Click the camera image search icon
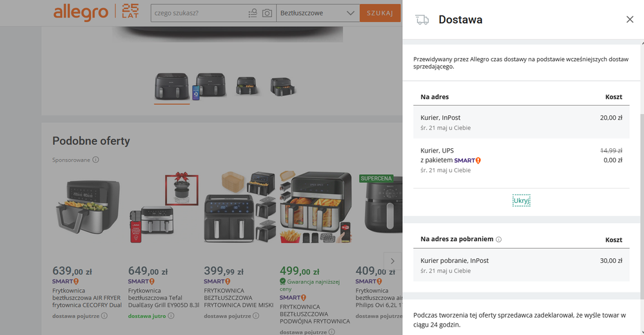The height and width of the screenshot is (335, 644). (267, 13)
